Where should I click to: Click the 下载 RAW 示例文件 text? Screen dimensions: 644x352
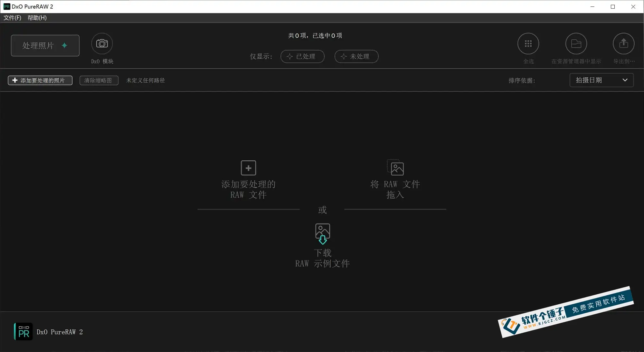coord(322,258)
